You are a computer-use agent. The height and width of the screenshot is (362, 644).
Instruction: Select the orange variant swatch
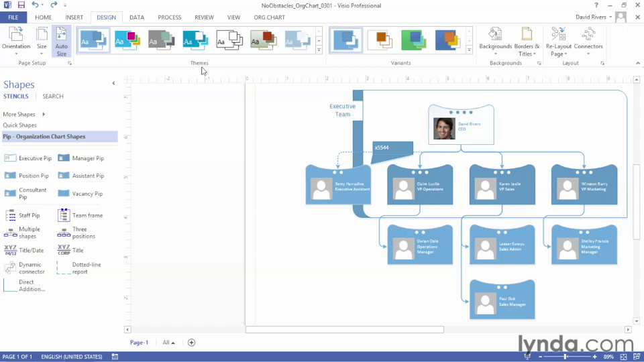point(380,40)
